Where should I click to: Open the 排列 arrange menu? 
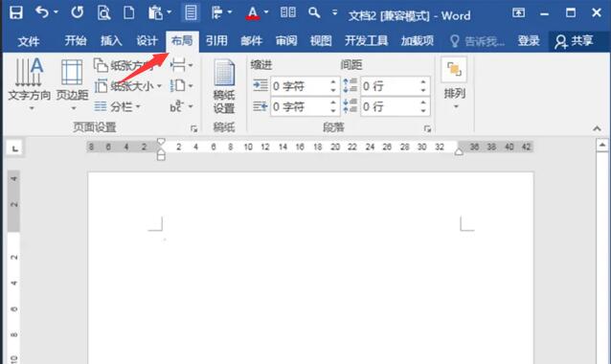tap(454, 83)
